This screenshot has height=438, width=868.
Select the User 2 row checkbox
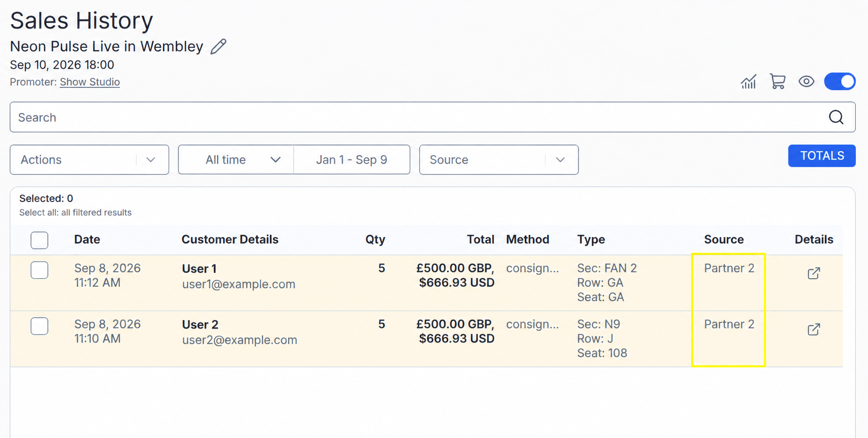(x=39, y=326)
